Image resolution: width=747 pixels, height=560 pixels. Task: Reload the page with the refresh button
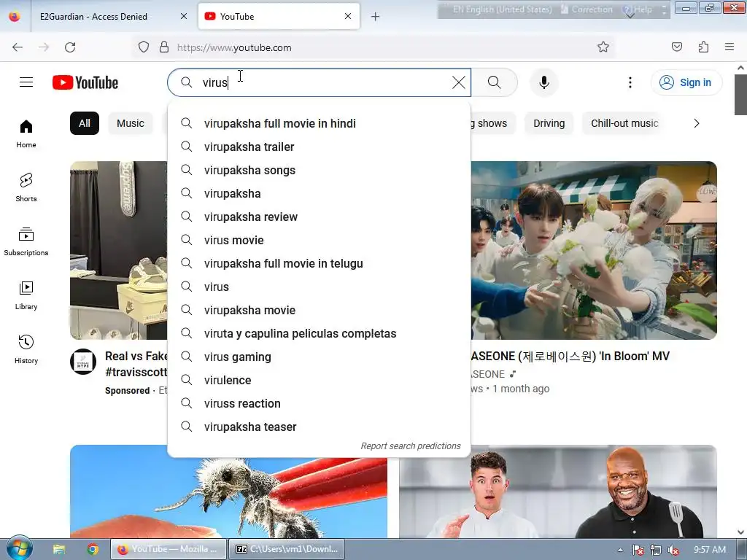click(x=70, y=47)
